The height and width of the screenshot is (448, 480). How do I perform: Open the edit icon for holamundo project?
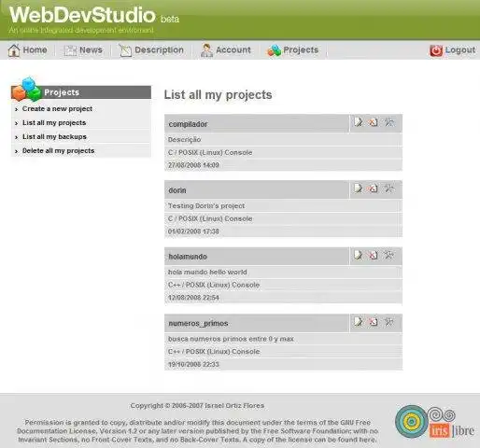359,255
